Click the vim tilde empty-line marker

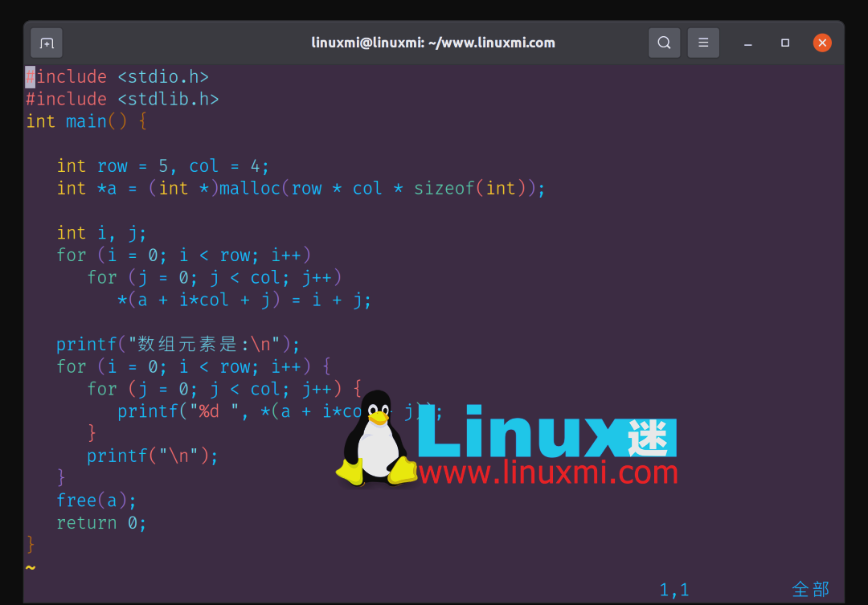(31, 567)
